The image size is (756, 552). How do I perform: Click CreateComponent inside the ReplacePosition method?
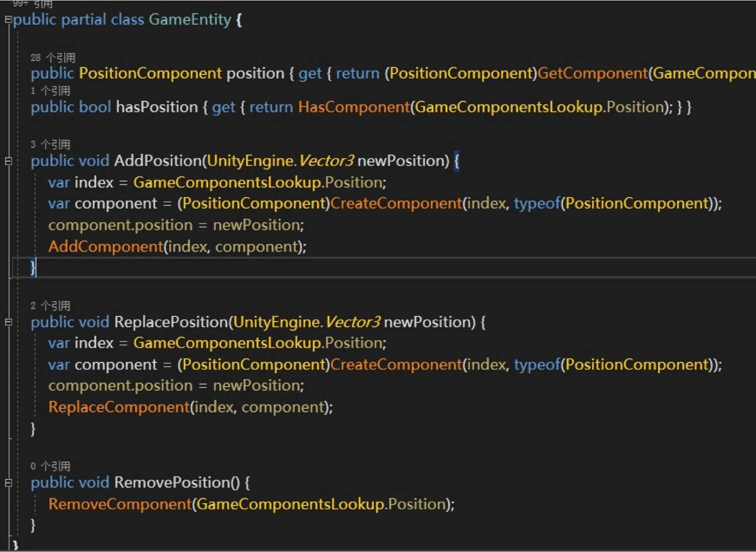396,364
